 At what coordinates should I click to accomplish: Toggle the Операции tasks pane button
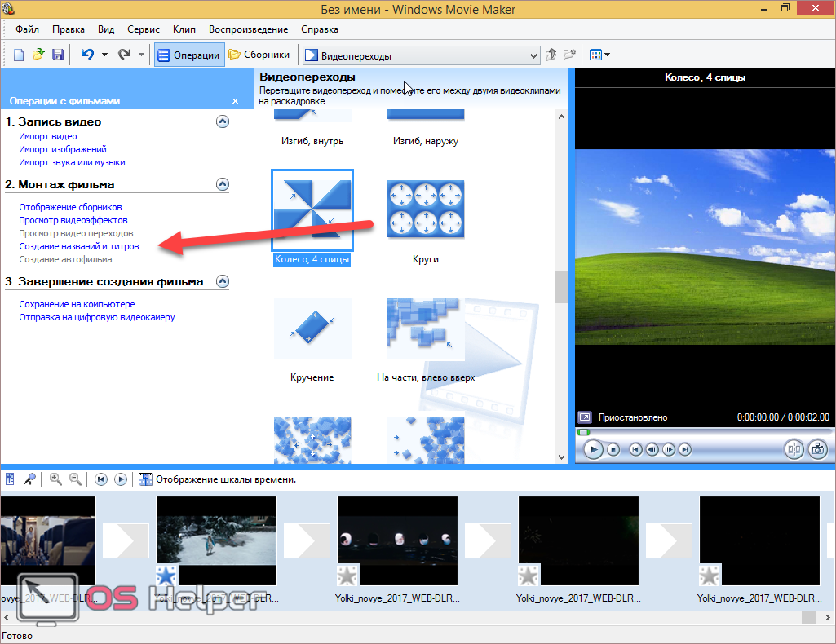coord(189,55)
